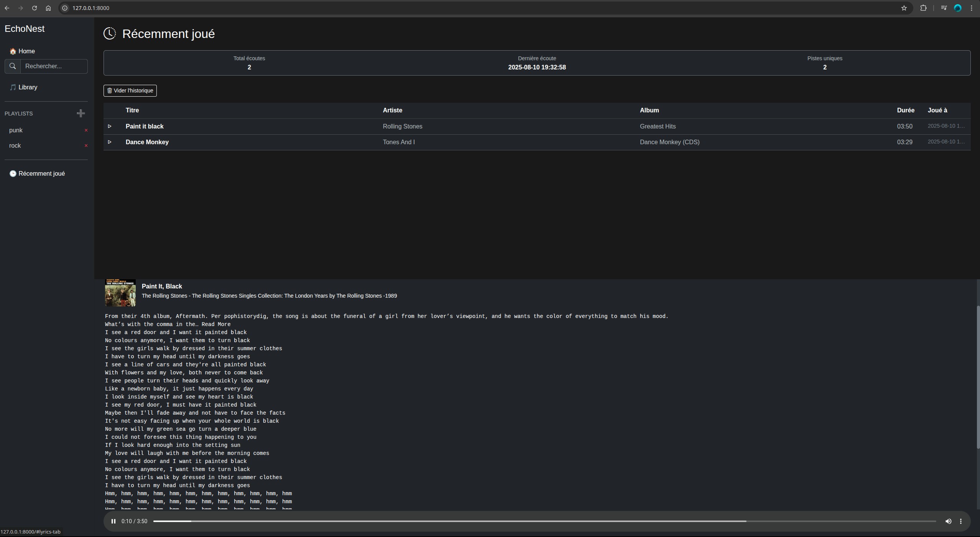Image resolution: width=980 pixels, height=537 pixels.
Task: Click the Tones And I artist cell
Action: 399,142
